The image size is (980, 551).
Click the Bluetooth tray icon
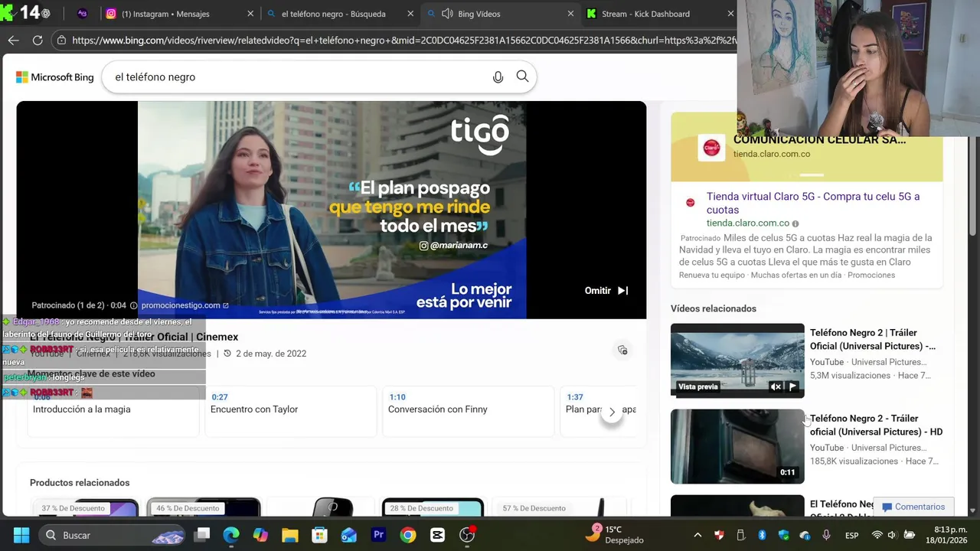pyautogui.click(x=762, y=535)
